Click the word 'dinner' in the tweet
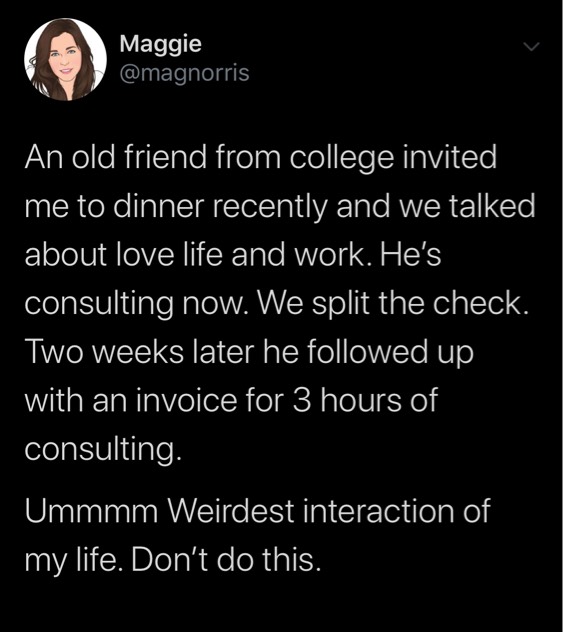 coord(159,206)
